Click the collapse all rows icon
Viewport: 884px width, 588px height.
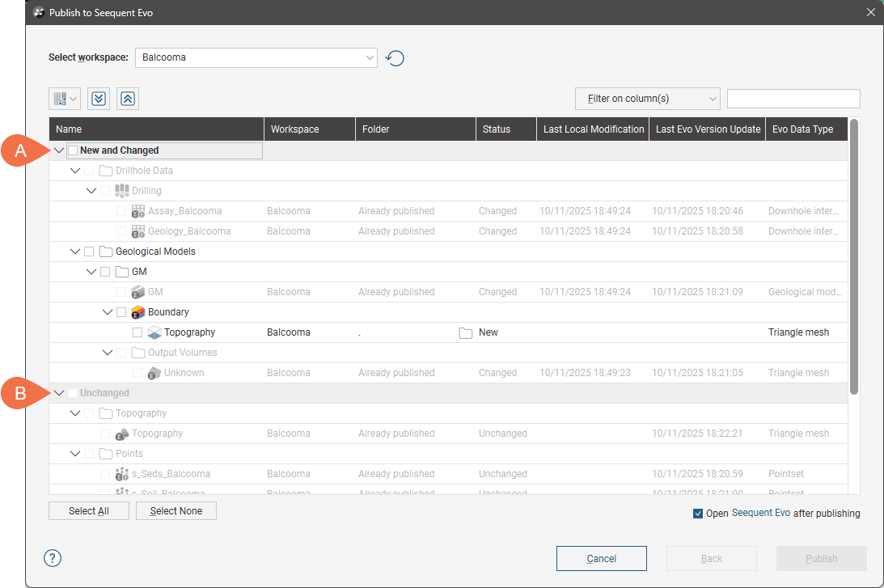coord(127,99)
